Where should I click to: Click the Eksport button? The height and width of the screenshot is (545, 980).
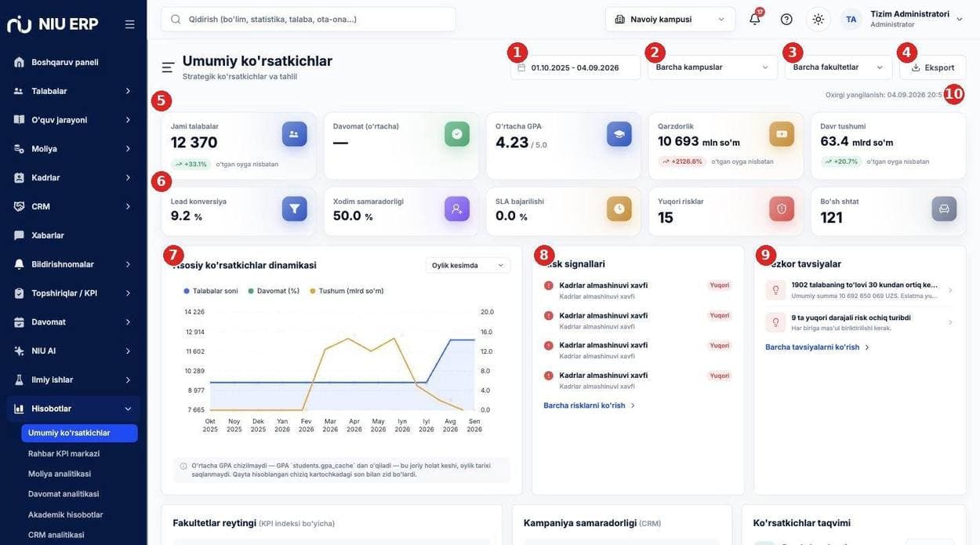click(x=933, y=67)
